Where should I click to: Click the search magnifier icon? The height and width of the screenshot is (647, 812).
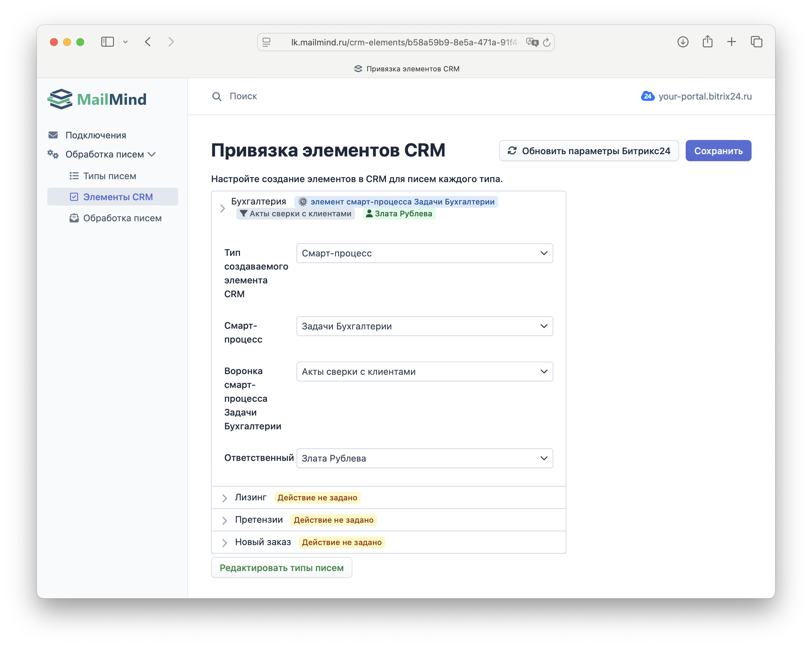point(217,96)
